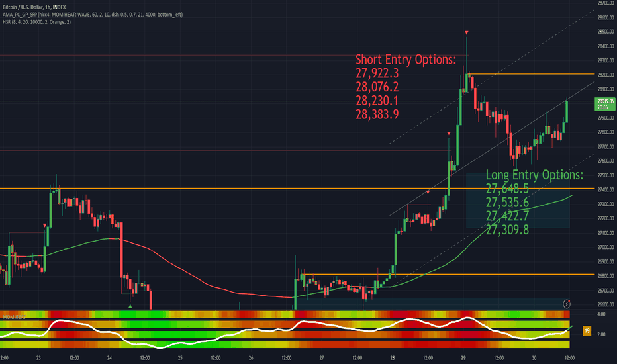
Task: Select the 'Long Entry Options:' text annotation
Action: point(534,175)
